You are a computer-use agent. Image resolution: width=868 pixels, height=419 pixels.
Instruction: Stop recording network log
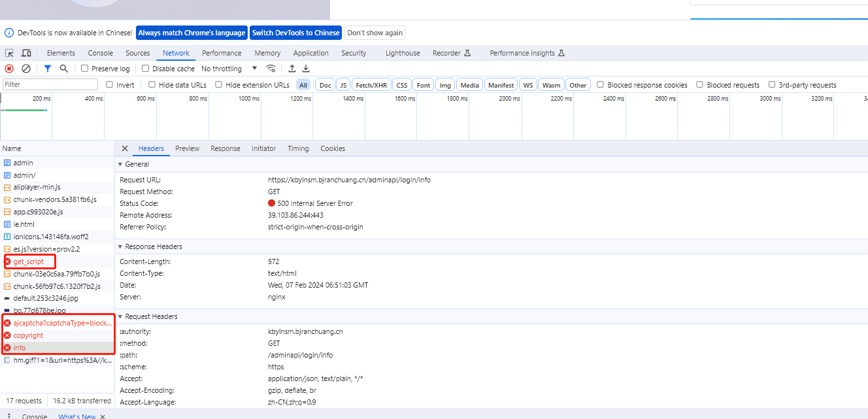tap(9, 69)
